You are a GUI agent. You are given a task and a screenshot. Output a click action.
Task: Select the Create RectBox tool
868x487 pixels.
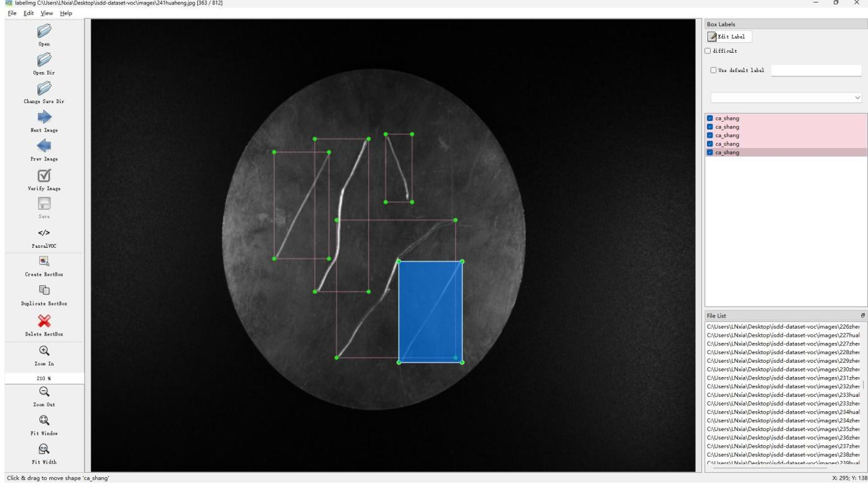pos(44,261)
